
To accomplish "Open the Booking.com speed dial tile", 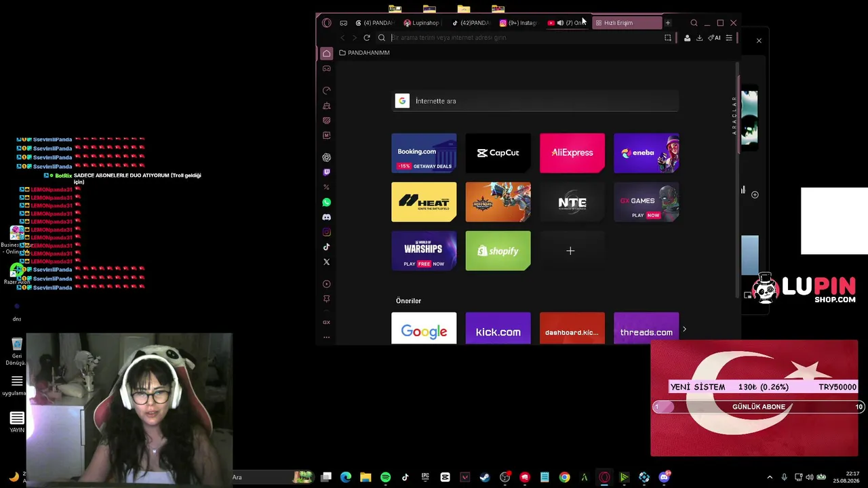I will pyautogui.click(x=424, y=153).
